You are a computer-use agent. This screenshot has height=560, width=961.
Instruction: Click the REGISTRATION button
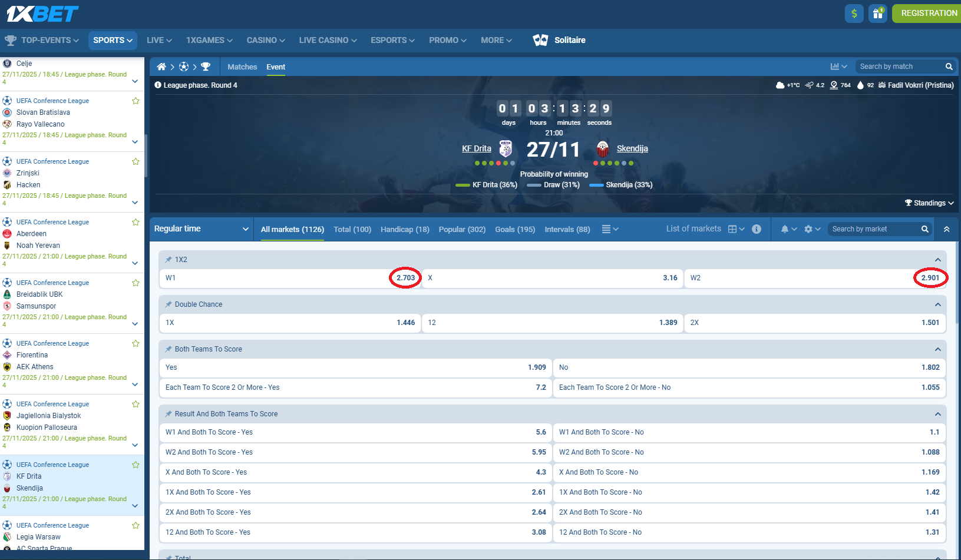(928, 13)
